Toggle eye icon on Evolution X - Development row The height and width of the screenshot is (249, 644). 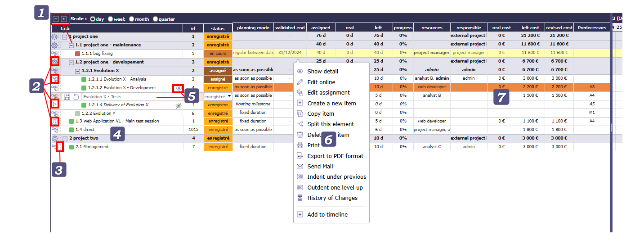coord(179,88)
